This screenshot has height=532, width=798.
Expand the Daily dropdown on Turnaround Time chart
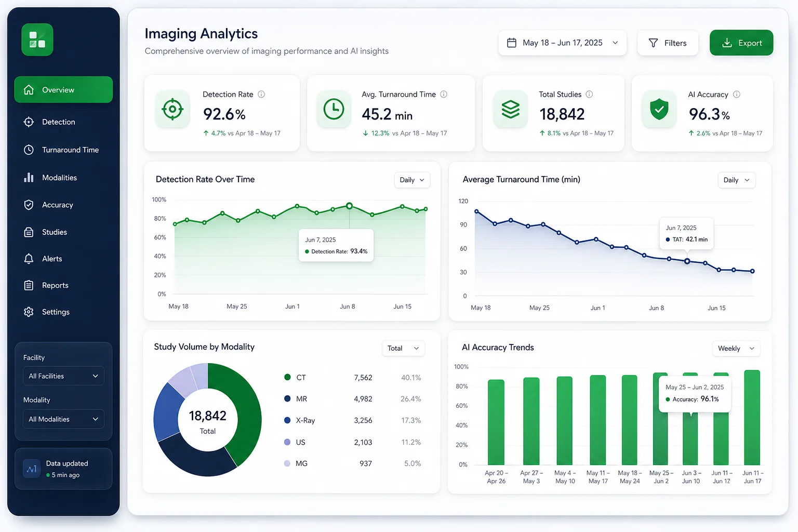[x=737, y=180]
